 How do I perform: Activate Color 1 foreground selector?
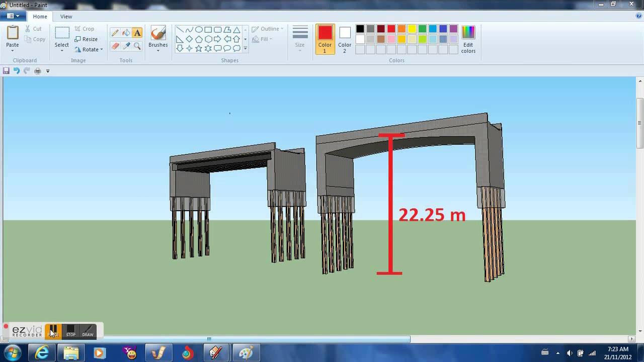pyautogui.click(x=325, y=39)
